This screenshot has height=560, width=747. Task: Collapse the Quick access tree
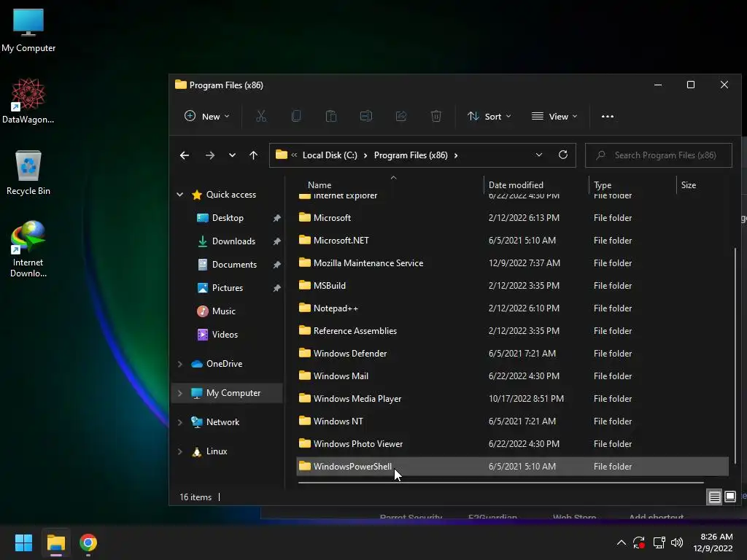click(x=180, y=194)
